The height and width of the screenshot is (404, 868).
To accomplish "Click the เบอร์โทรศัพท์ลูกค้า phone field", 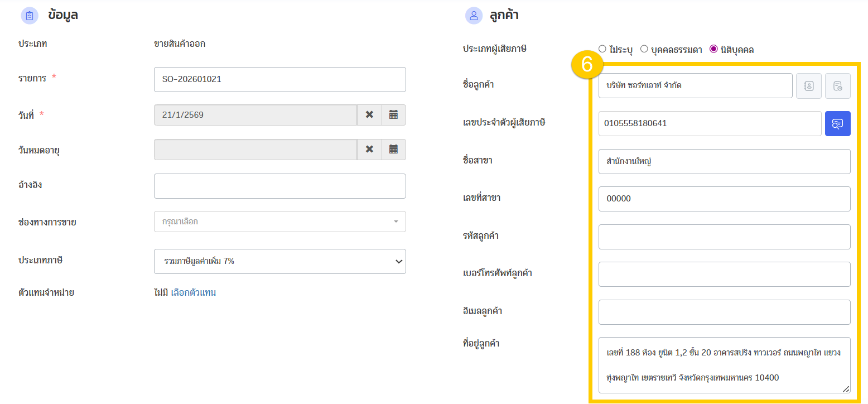I will [724, 274].
